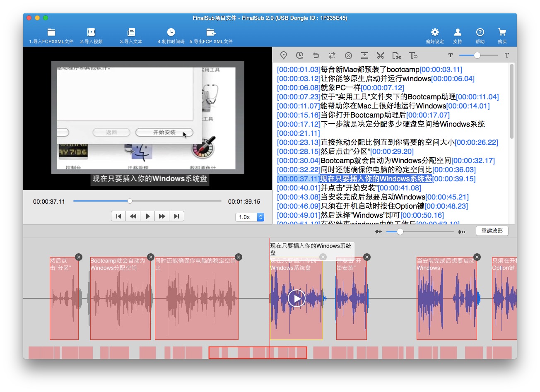The image size is (540, 392).
Task: Select subtitle "当你打开Bootcamp助理后"
Action: [x=363, y=115]
